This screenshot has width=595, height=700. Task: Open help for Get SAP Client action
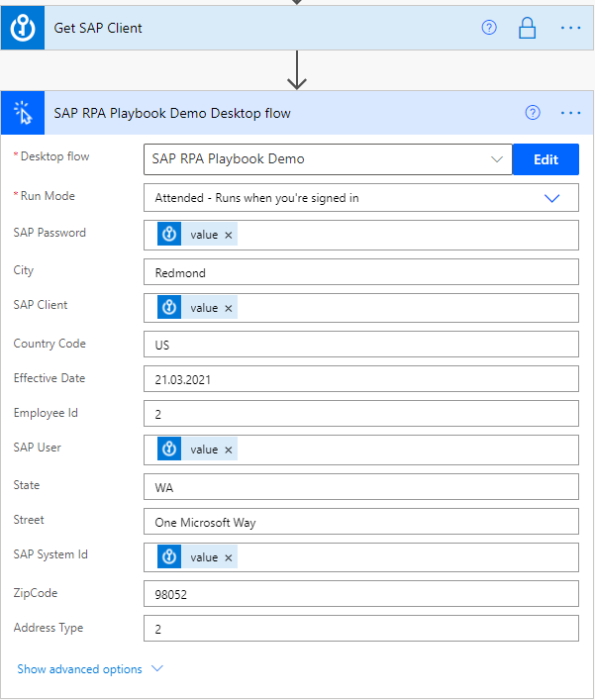pyautogui.click(x=489, y=28)
